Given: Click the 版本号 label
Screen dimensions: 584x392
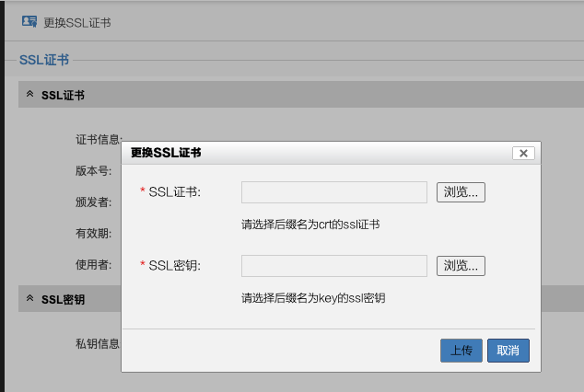Looking at the screenshot, I should tap(93, 171).
